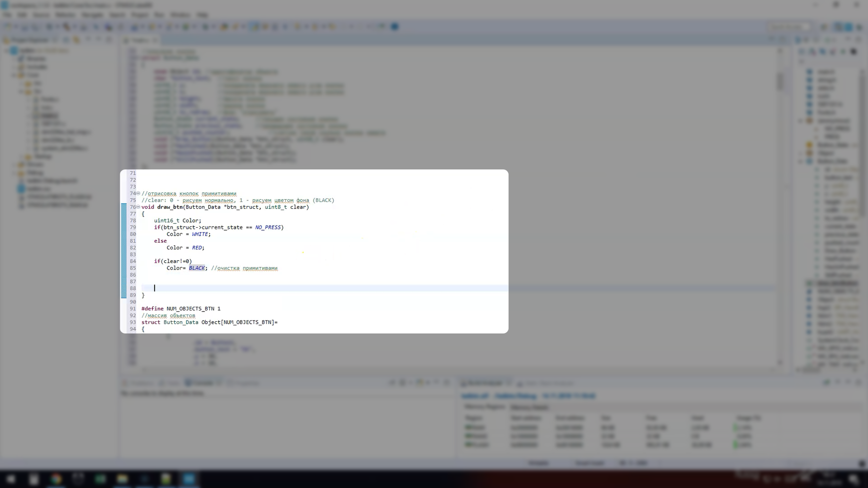Click the RED constant on line 82
Screen dimensions: 868x488
click(x=197, y=248)
